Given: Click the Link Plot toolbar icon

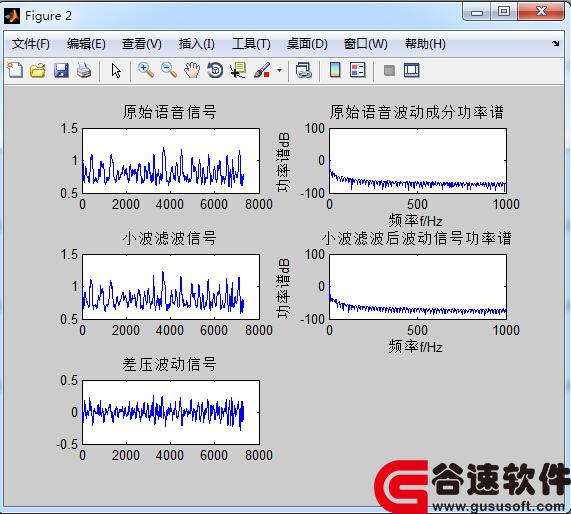Looking at the screenshot, I should point(303,70).
